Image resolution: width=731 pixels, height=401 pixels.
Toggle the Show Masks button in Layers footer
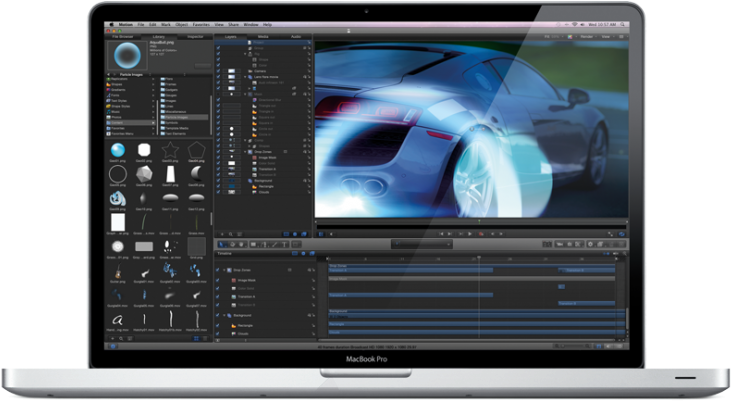click(x=286, y=234)
